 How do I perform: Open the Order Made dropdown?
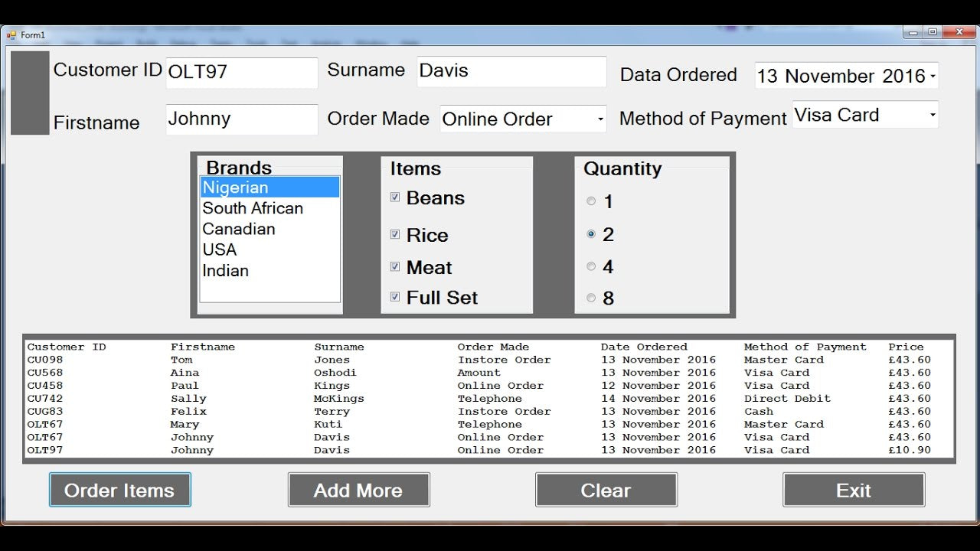point(599,119)
